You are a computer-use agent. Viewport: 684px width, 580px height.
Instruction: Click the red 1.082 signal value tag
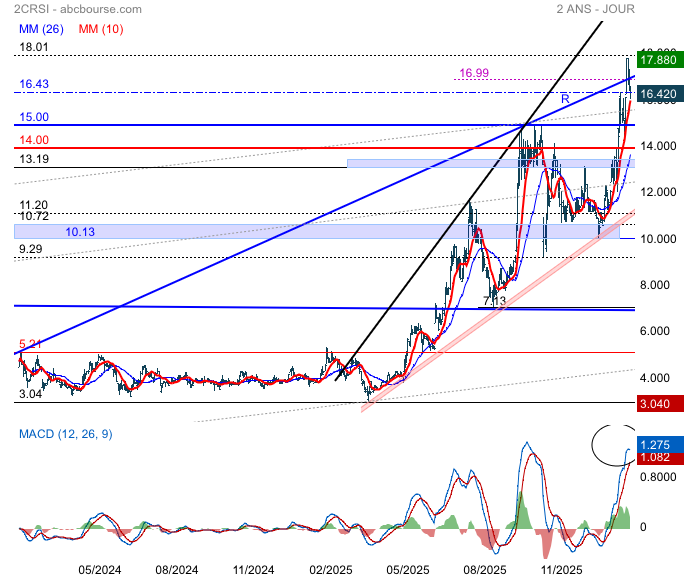660,458
